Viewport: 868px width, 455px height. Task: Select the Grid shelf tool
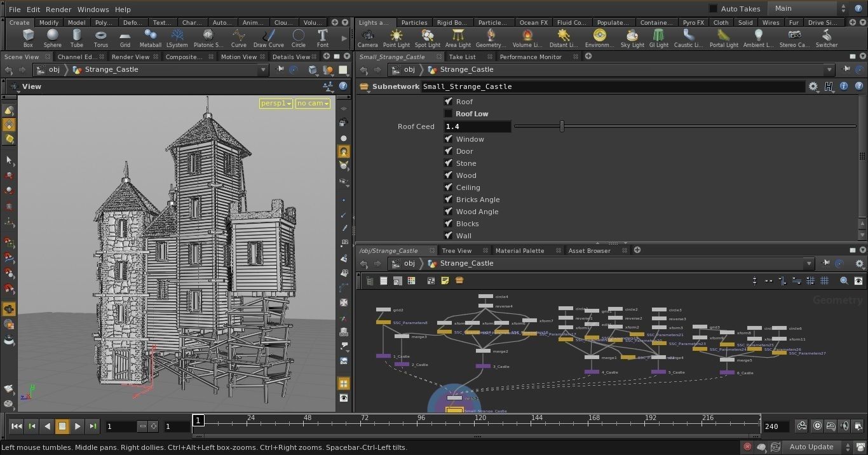(125, 38)
